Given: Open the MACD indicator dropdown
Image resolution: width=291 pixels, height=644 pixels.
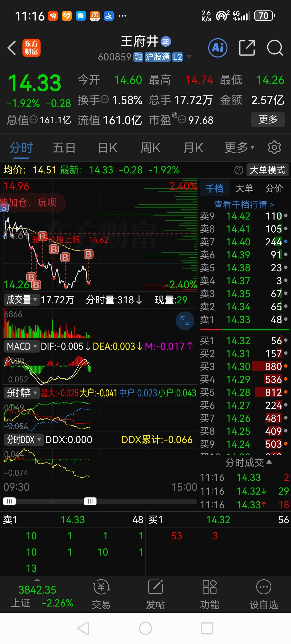Looking at the screenshot, I should point(22,346).
